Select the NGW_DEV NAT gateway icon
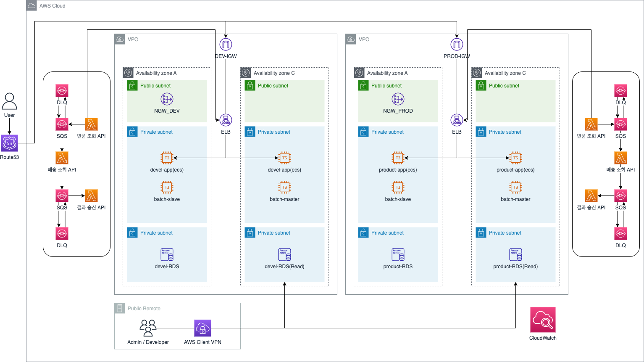 pos(167,99)
